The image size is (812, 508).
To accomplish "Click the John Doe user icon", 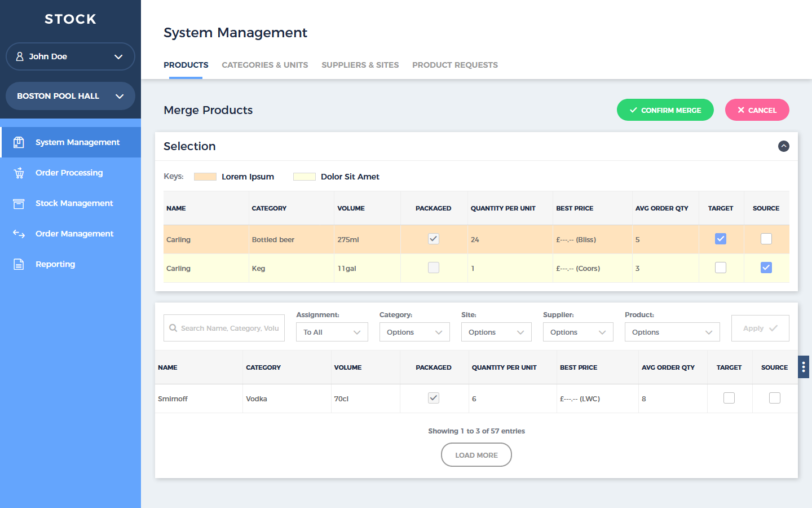I will click(x=20, y=56).
